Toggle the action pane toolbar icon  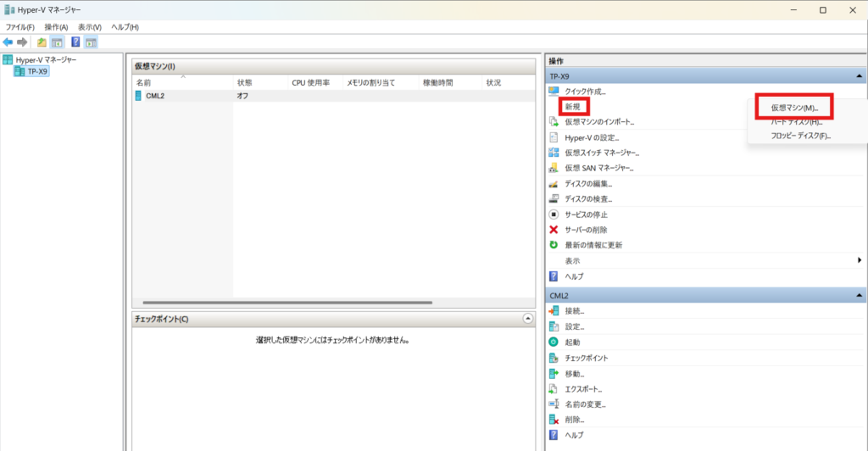click(91, 42)
